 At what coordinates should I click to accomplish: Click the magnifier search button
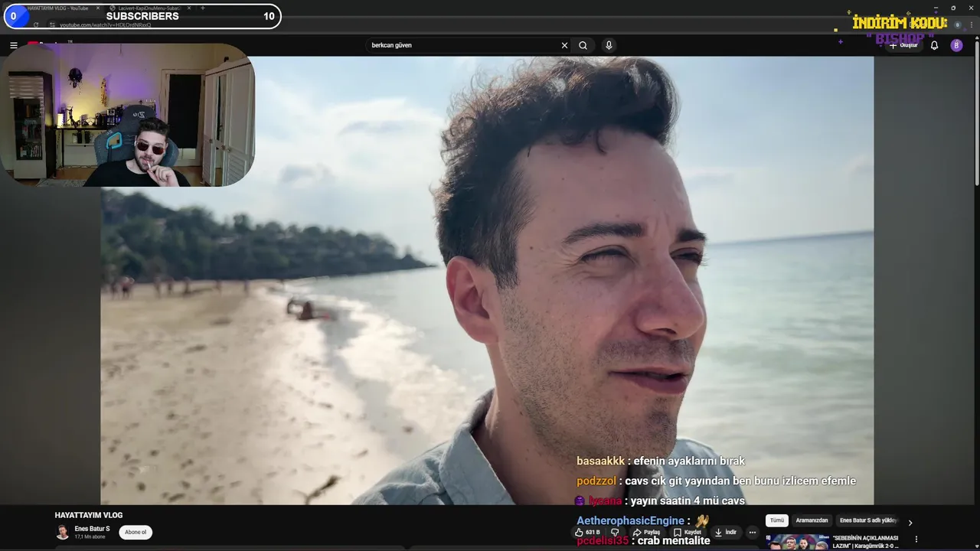(x=583, y=45)
